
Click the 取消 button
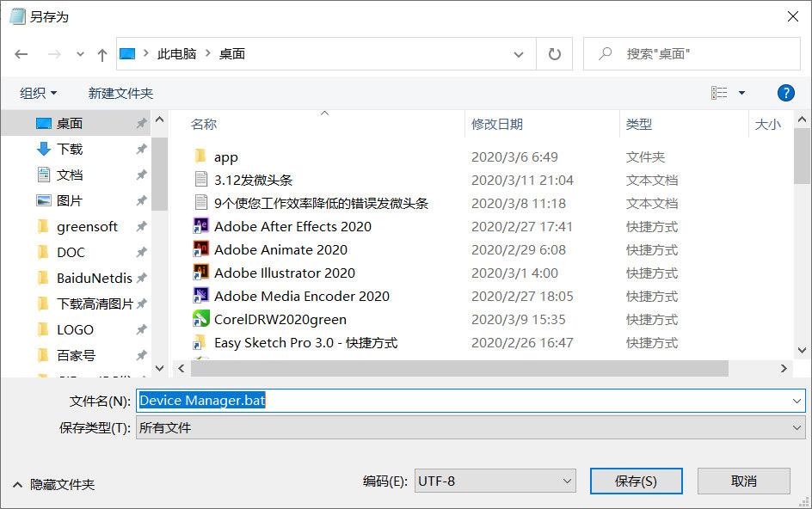point(744,481)
